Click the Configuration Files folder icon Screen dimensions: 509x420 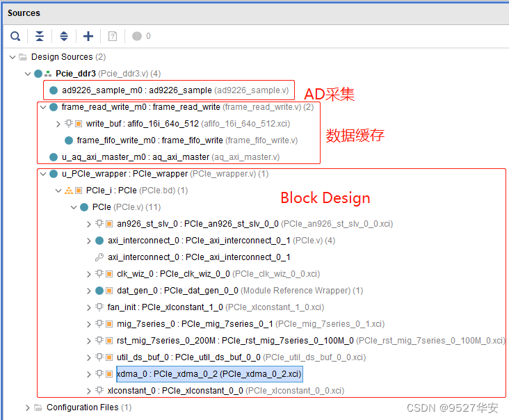(38, 407)
